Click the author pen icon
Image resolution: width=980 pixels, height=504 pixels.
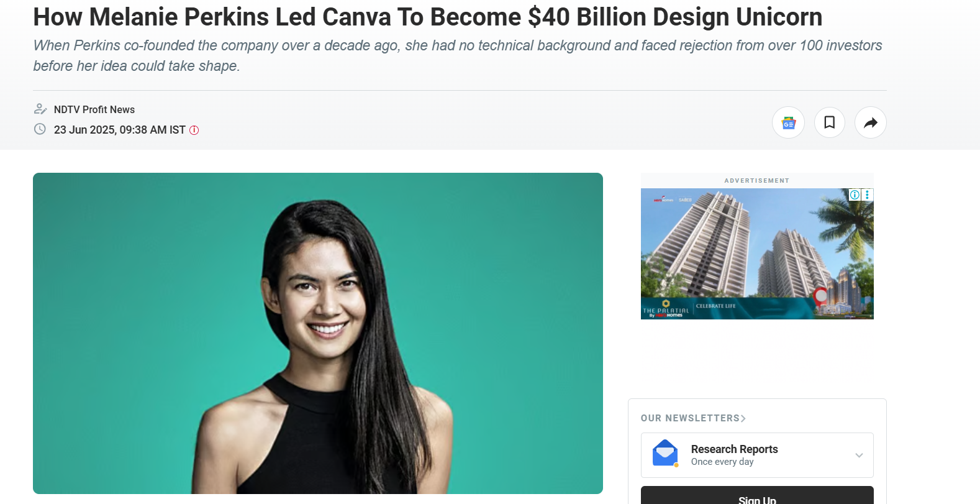(40, 109)
